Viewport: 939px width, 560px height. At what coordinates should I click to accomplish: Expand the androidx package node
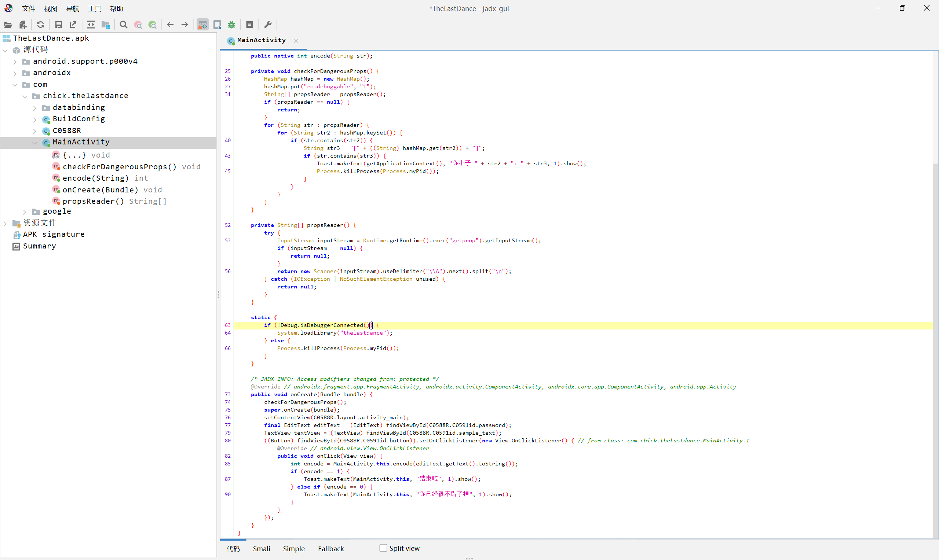tap(15, 73)
